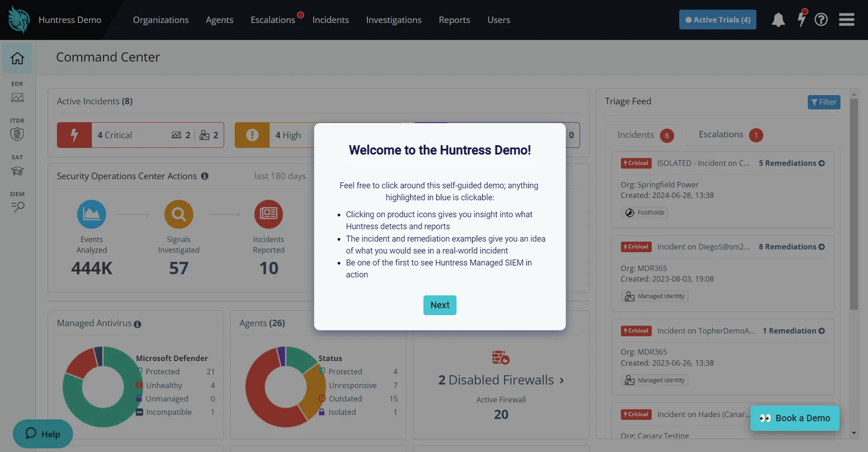Click the Agents status donut chart
The width and height of the screenshot is (868, 452).
[x=286, y=387]
